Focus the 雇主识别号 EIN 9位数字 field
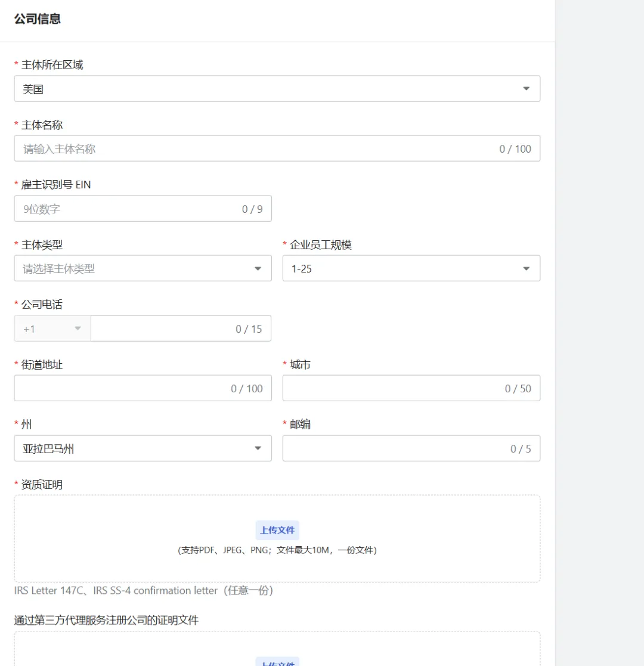 [128, 209]
